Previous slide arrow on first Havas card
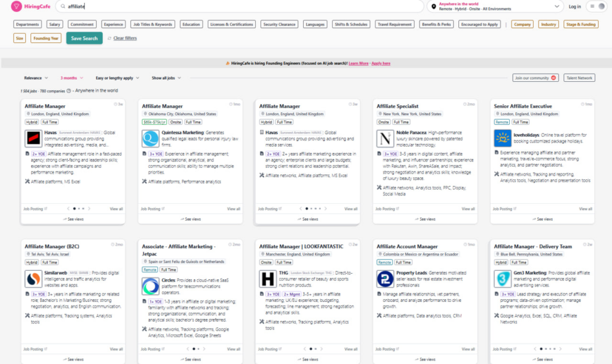612x364 pixels. (68, 209)
